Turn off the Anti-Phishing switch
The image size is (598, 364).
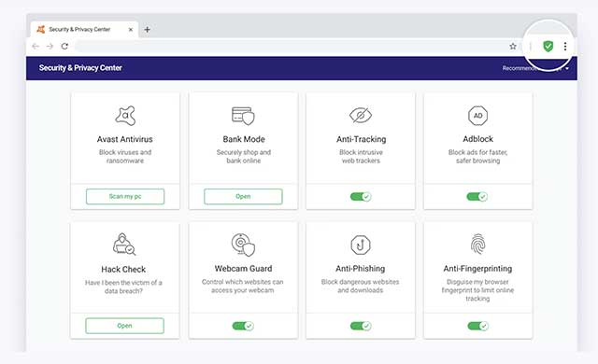[361, 326]
